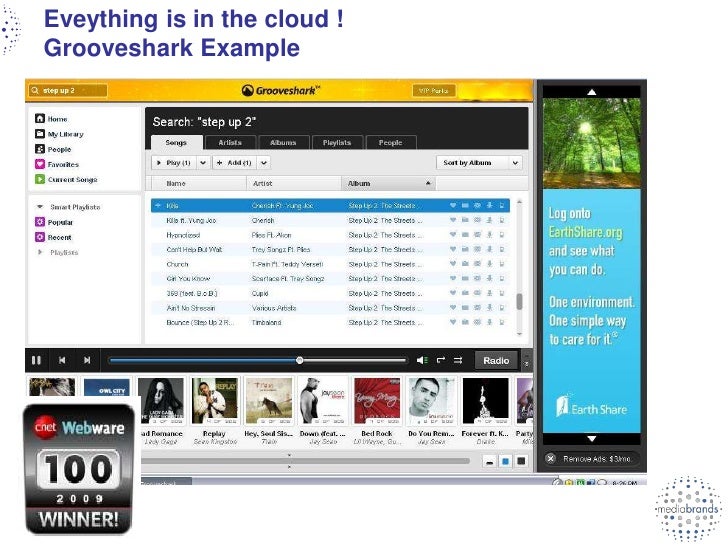Skip to the next track
Screen dimensions: 728x546
87,360
